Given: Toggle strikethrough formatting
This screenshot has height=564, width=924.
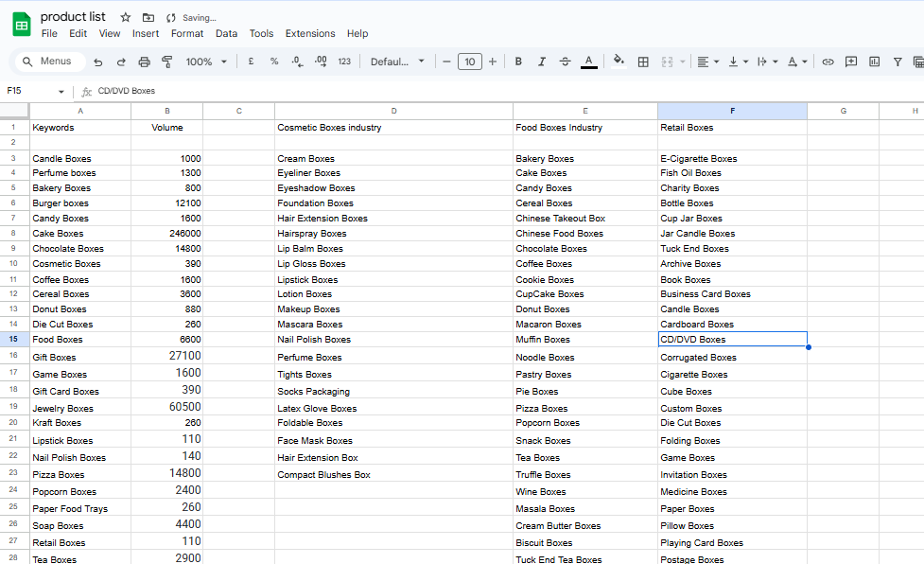Looking at the screenshot, I should coord(565,62).
